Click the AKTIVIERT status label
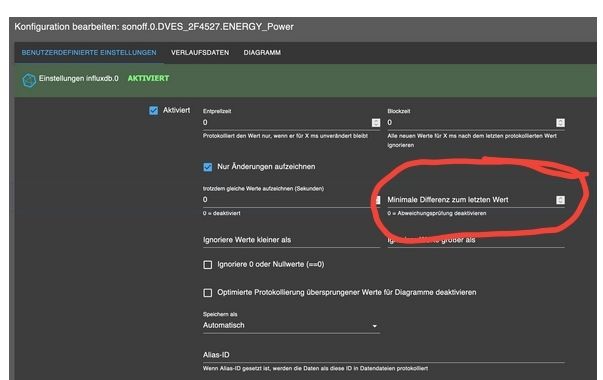 pyautogui.click(x=148, y=78)
